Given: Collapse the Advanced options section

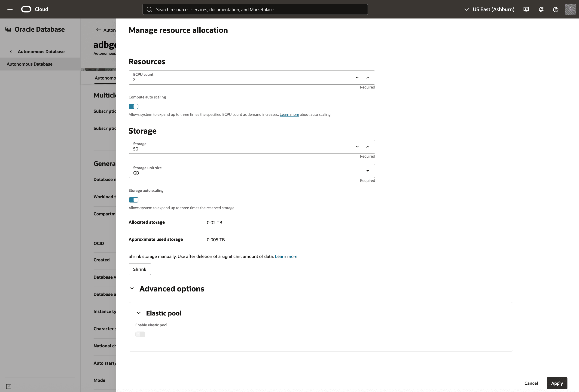Looking at the screenshot, I should pos(132,289).
